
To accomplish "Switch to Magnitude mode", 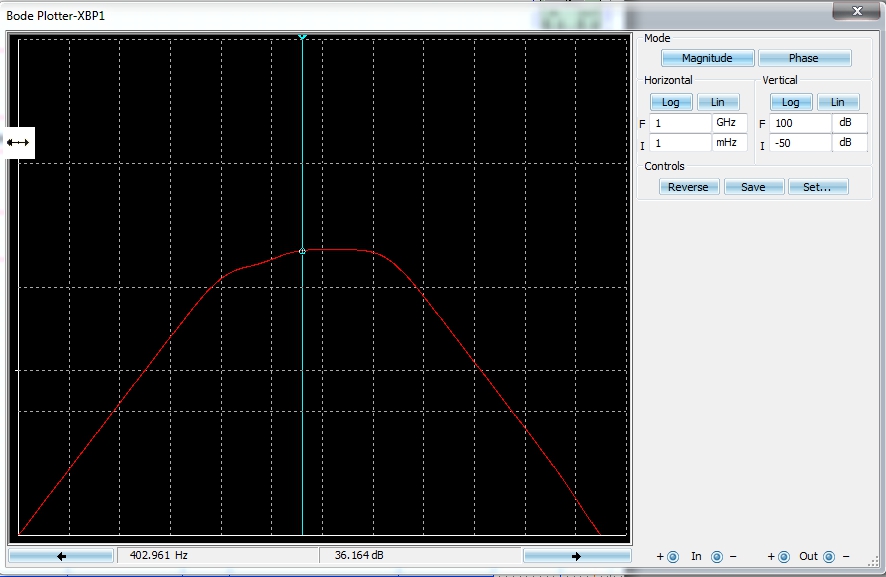I will tap(707, 58).
